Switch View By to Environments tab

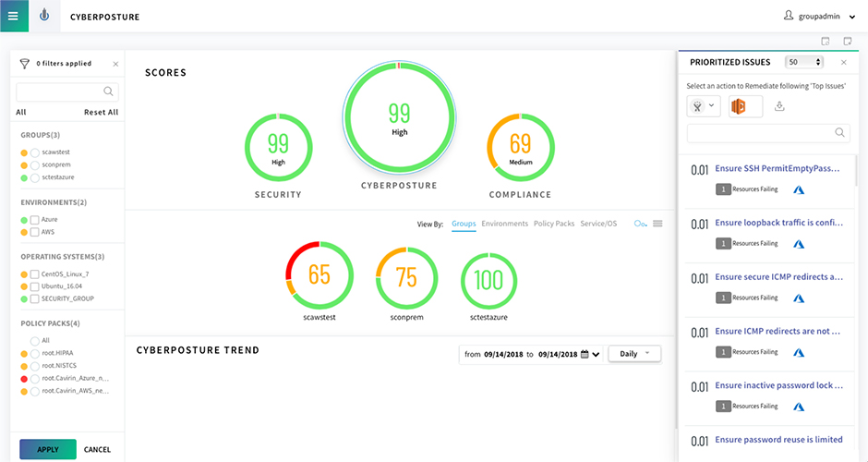coord(505,224)
